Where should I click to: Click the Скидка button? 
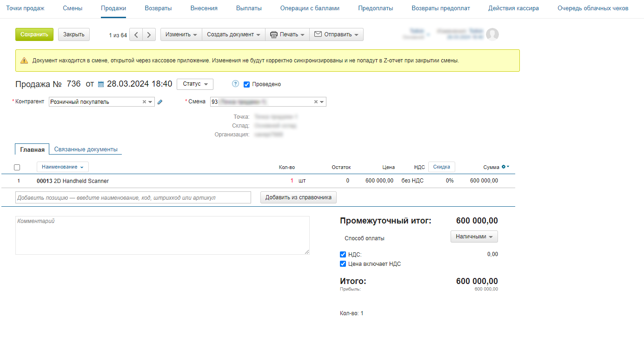pos(441,167)
